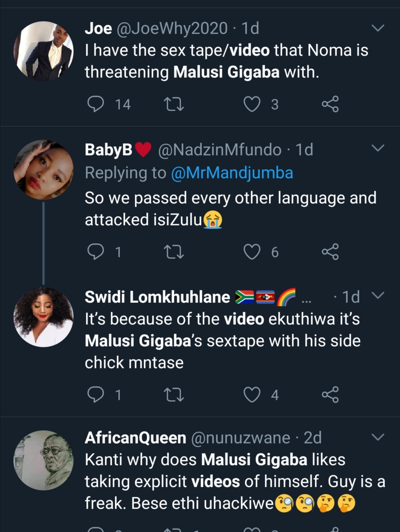View Joe's profile picture
Screen dimensions: 400x532
point(43,51)
